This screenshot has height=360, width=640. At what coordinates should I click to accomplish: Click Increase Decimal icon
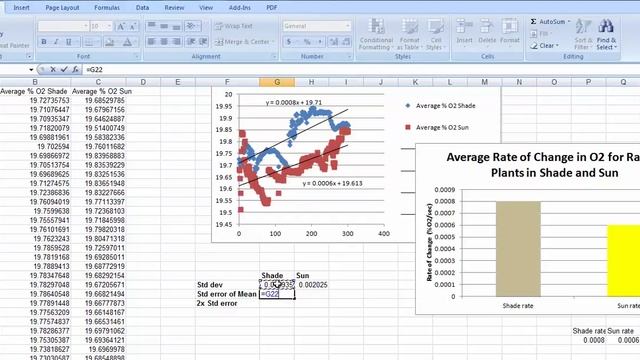pyautogui.click(x=334, y=42)
